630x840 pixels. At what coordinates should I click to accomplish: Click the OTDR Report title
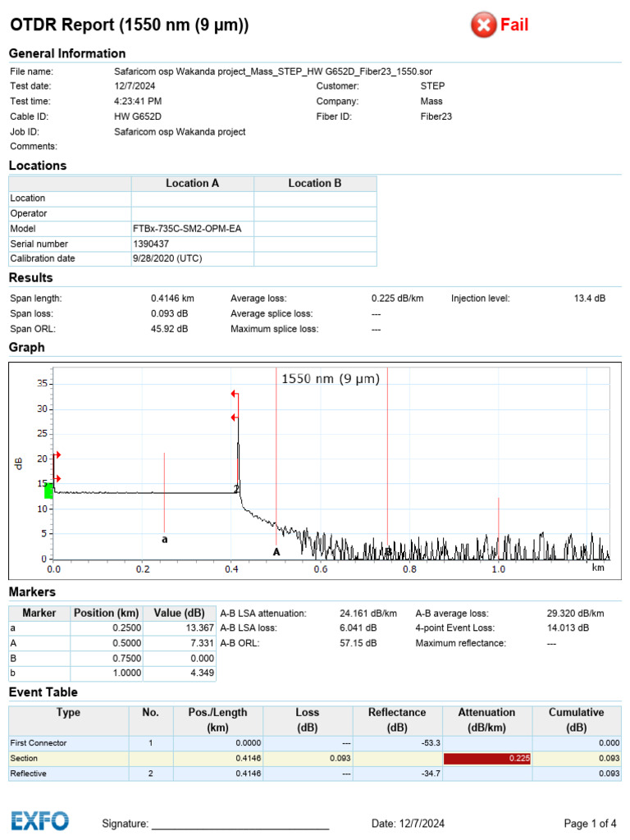(x=130, y=25)
